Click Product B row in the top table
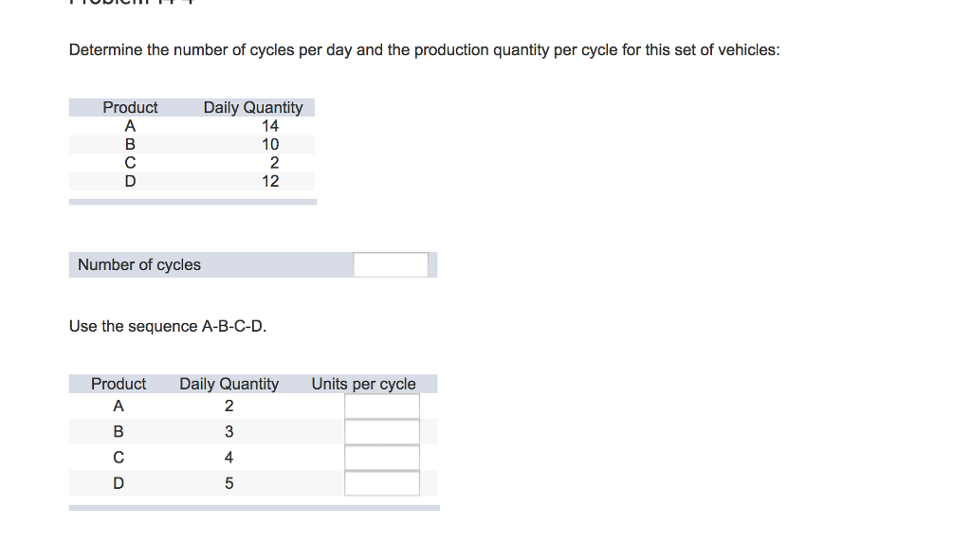 (130, 144)
